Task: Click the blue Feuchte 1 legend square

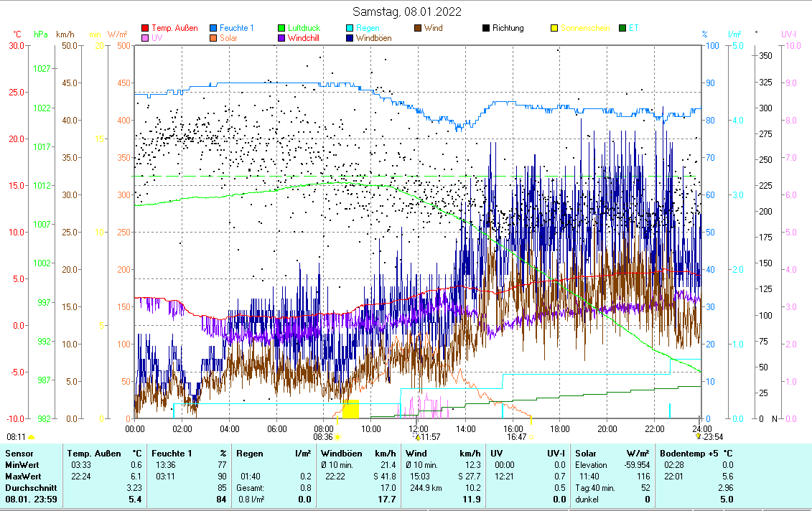Action: point(214,28)
